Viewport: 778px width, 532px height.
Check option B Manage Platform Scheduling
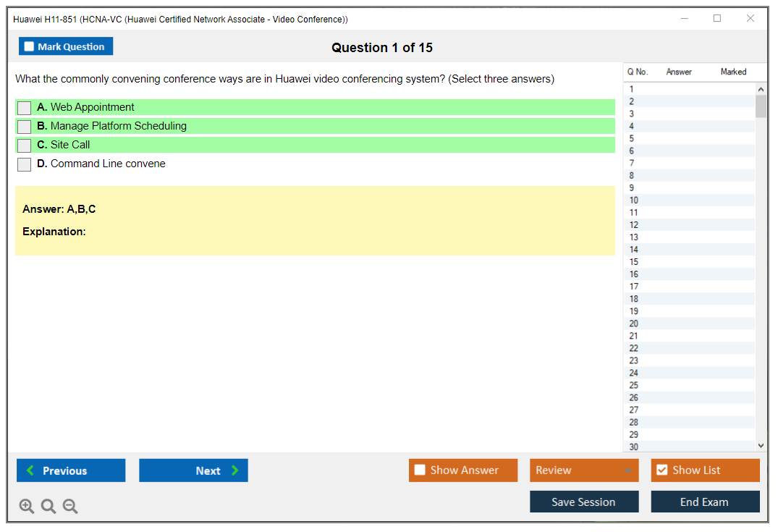coord(25,127)
